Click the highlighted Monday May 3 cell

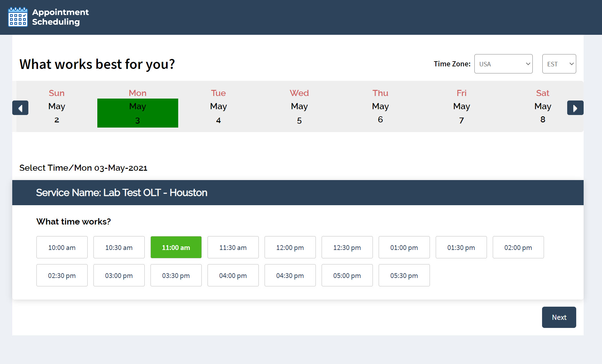(x=138, y=113)
